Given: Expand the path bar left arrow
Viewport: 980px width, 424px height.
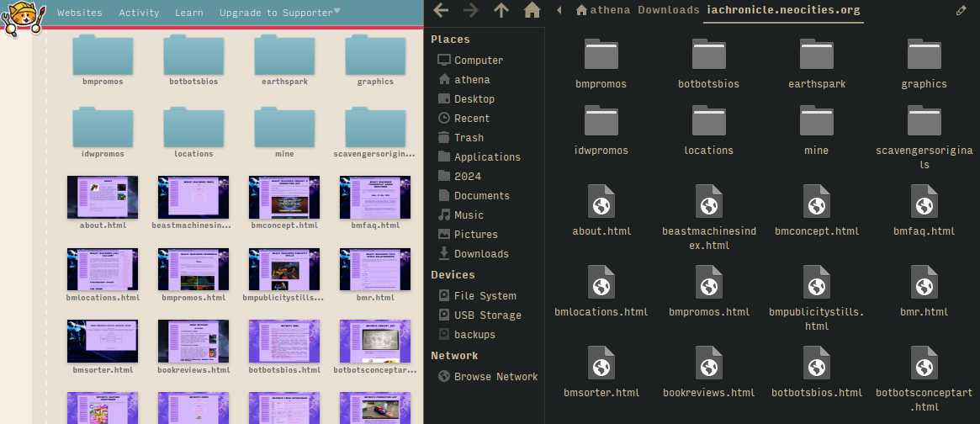Looking at the screenshot, I should 559,10.
